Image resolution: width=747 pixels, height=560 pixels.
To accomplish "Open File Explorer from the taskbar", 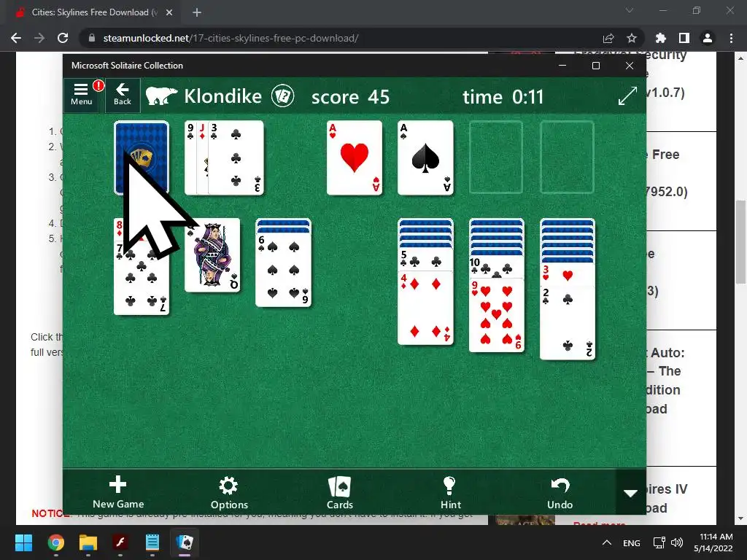I will (88, 542).
